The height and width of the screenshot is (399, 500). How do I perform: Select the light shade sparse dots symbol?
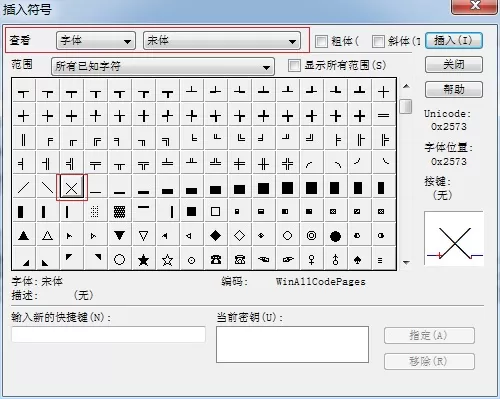pyautogui.click(x=95, y=212)
